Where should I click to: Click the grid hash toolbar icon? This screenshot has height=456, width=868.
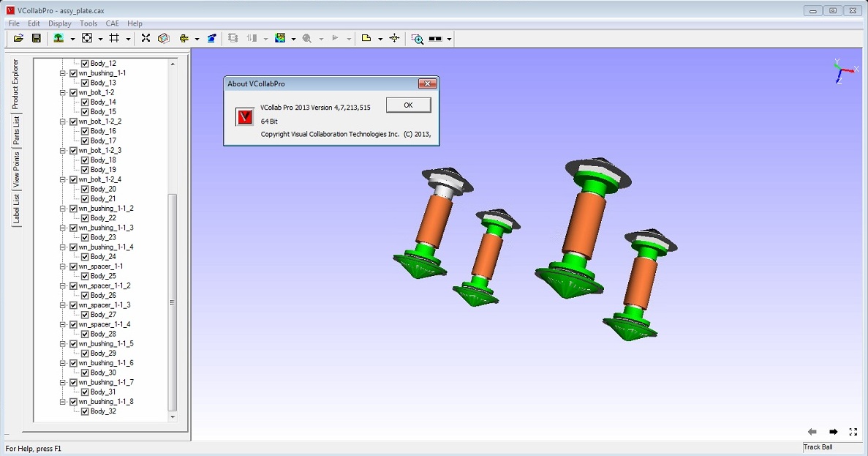pyautogui.click(x=114, y=38)
